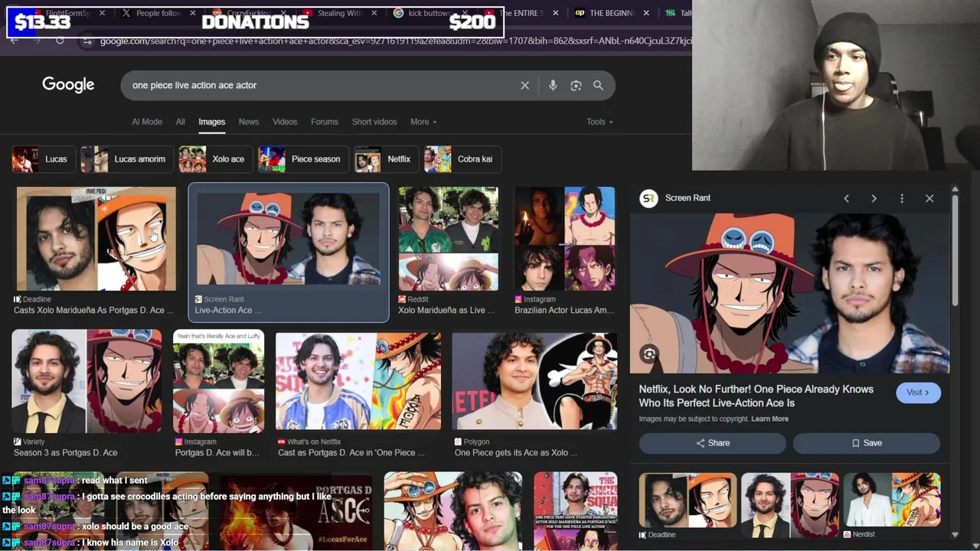Open Instagram 'Brazilian Actor Lucas Am' image
Image resolution: width=980 pixels, height=551 pixels.
(x=564, y=239)
